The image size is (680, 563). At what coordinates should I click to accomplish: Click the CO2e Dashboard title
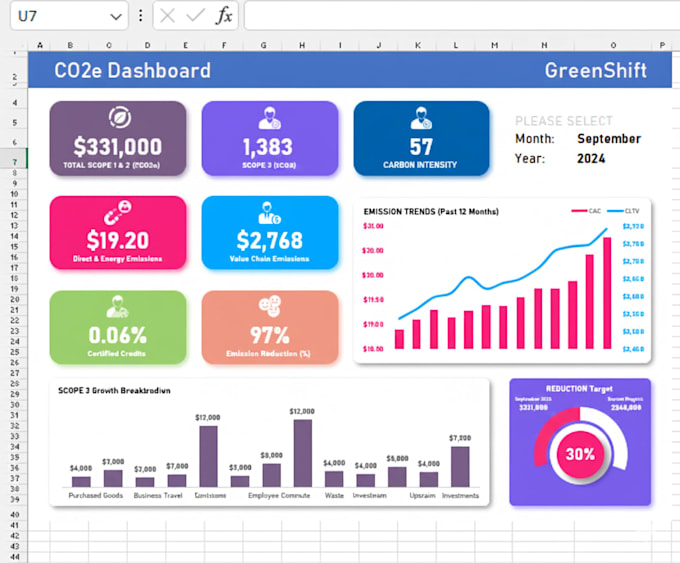[x=132, y=70]
